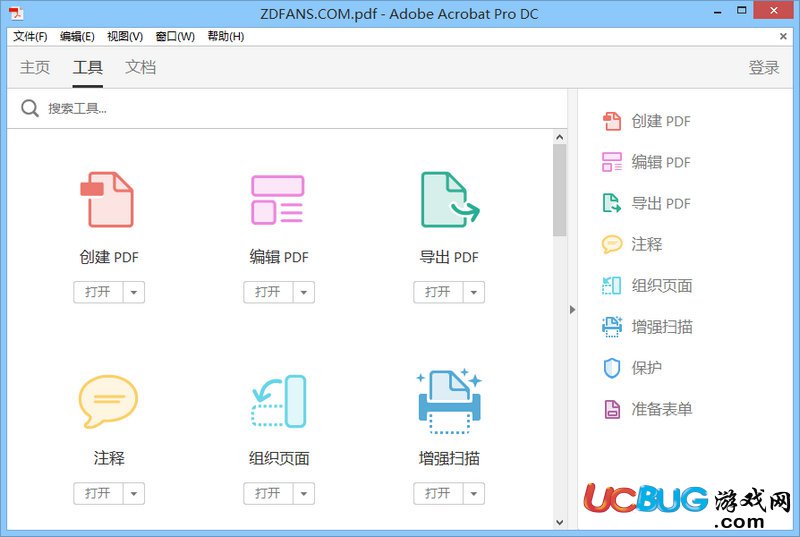
Task: Click 注释 label in right sidebar
Action: (x=646, y=244)
